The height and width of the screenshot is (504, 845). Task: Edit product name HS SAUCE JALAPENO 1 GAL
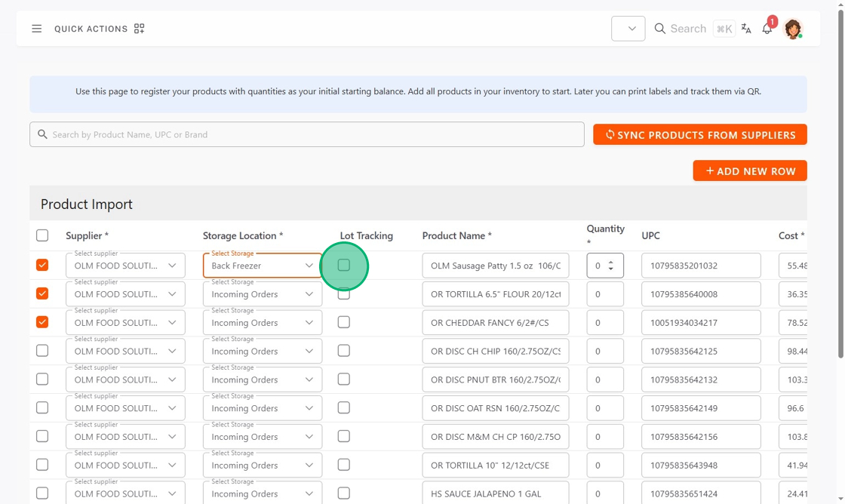(496, 493)
